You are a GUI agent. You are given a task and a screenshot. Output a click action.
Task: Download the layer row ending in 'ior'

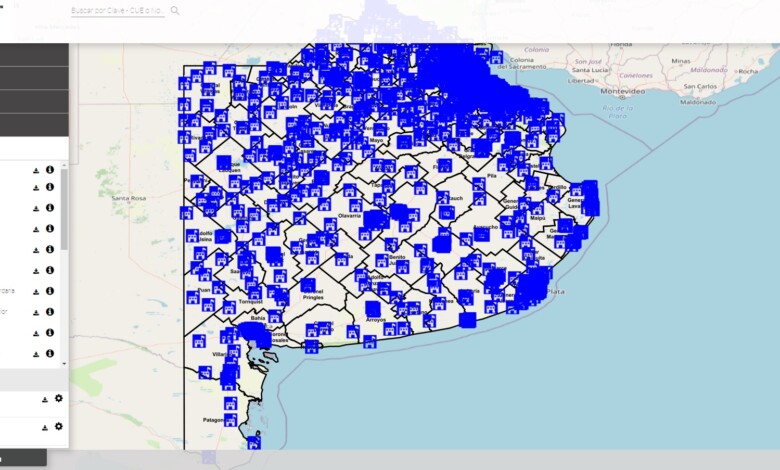click(36, 313)
